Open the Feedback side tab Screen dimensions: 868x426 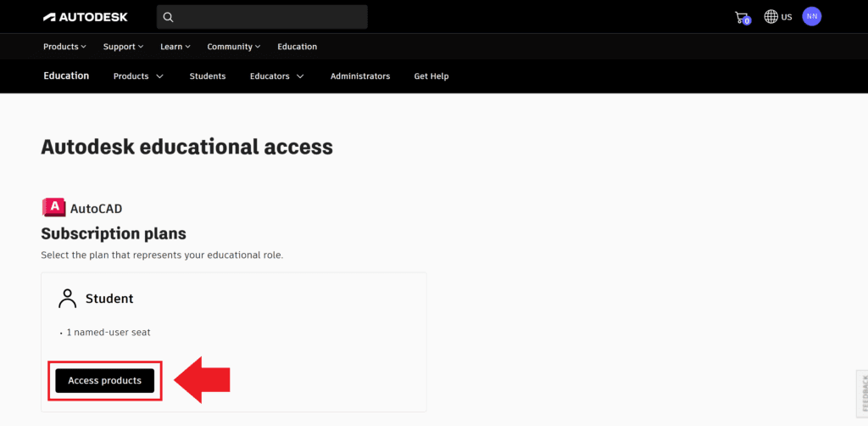pos(863,395)
